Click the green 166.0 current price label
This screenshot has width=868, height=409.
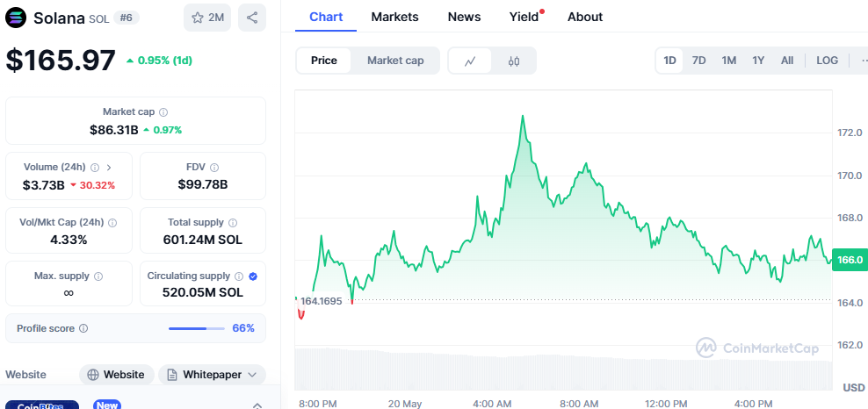(849, 260)
